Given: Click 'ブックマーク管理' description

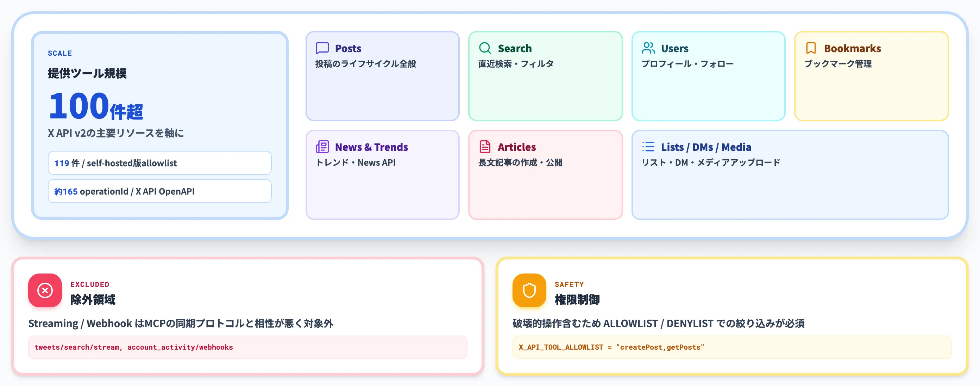Looking at the screenshot, I should coord(838,63).
